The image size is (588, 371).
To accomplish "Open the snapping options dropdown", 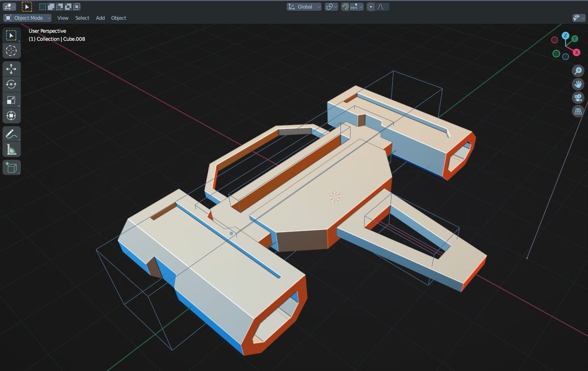I will point(357,7).
